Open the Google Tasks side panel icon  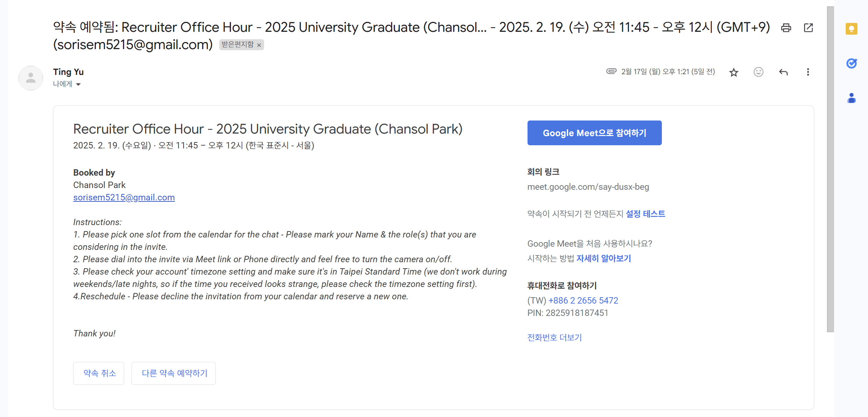point(851,63)
